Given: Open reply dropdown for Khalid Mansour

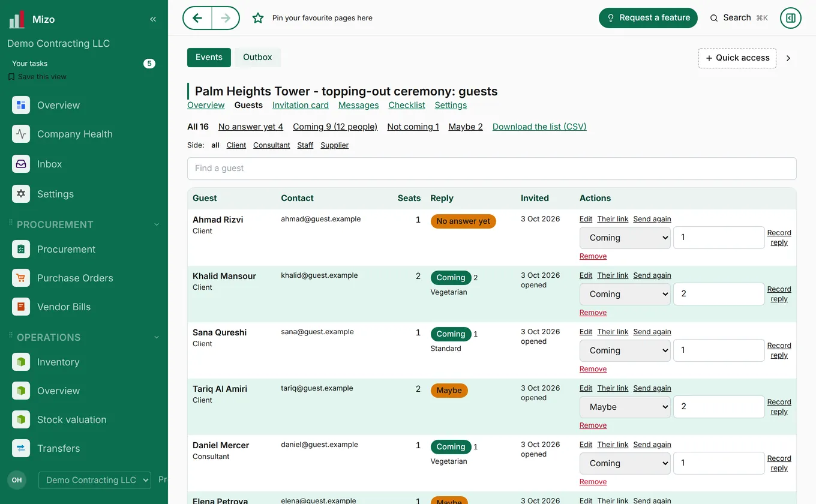Looking at the screenshot, I should click(x=625, y=294).
